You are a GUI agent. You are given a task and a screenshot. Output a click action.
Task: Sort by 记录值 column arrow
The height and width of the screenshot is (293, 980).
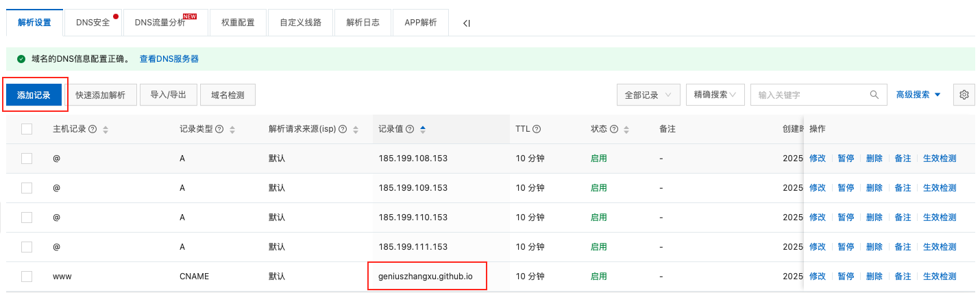(x=422, y=129)
